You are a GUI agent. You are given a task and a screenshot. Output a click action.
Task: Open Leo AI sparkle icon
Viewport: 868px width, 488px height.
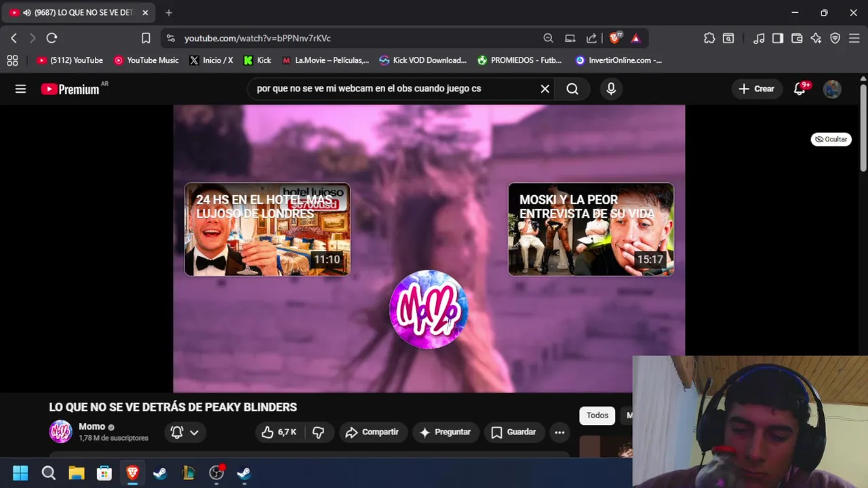(x=816, y=38)
